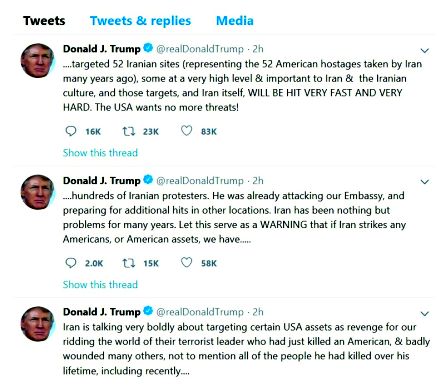Click the profile avatar of the third tweet
Screen dimensions: 440x391
(37, 324)
